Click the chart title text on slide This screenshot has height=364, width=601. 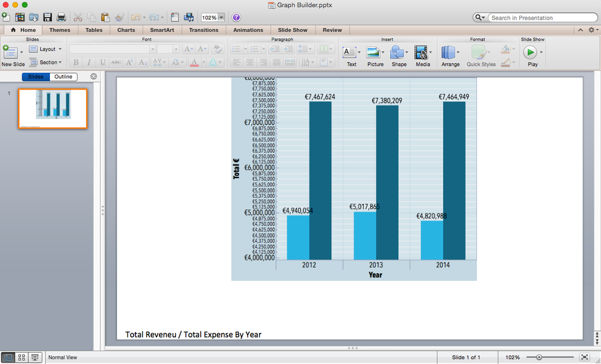(x=193, y=334)
